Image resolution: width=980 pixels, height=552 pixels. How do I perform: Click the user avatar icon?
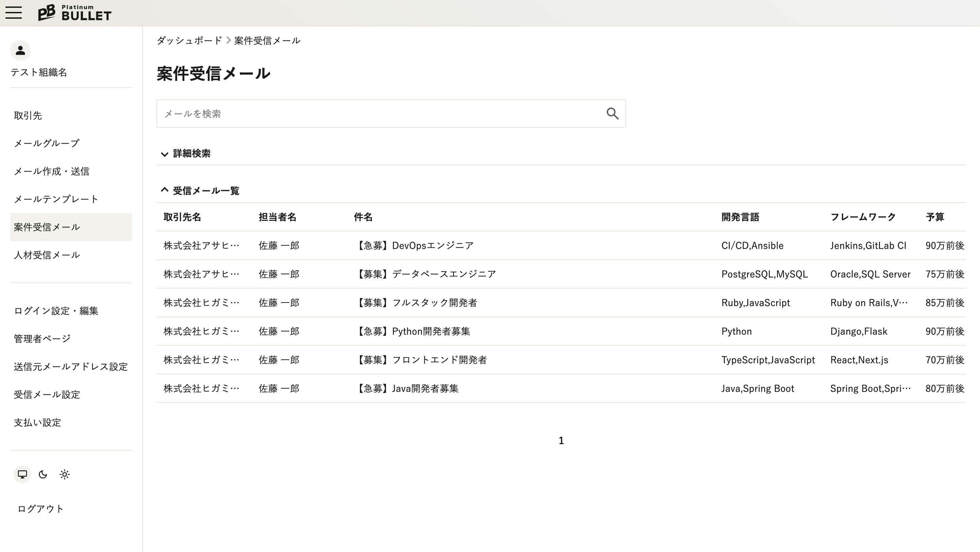coord(20,50)
